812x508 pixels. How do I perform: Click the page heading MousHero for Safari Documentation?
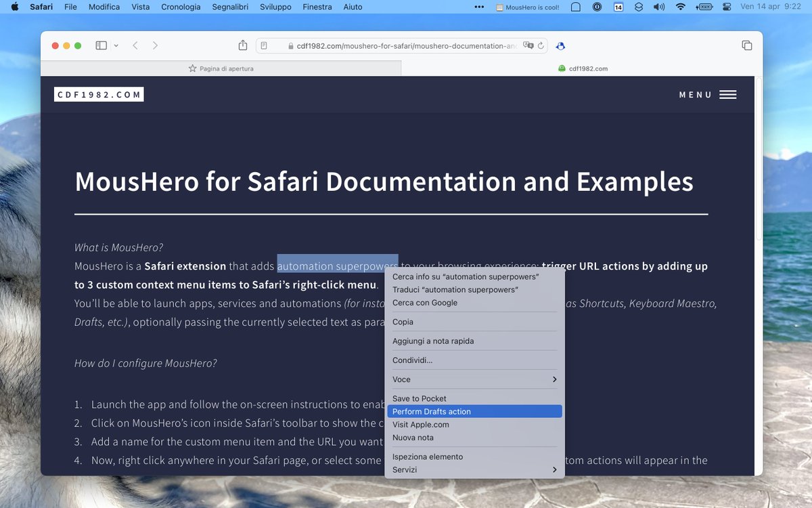(x=384, y=182)
